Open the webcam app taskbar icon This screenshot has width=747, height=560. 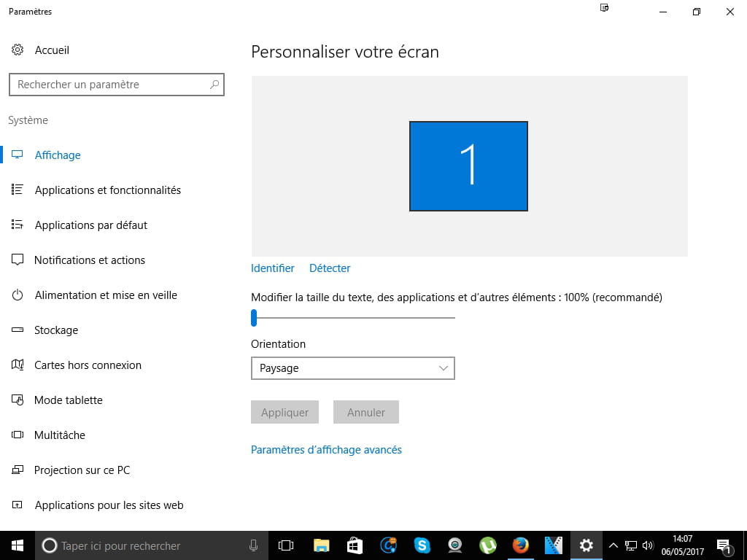click(x=455, y=545)
